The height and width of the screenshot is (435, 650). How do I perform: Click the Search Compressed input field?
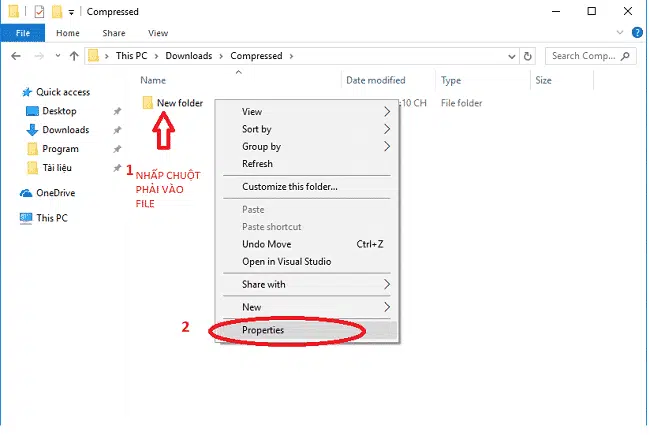[590, 56]
